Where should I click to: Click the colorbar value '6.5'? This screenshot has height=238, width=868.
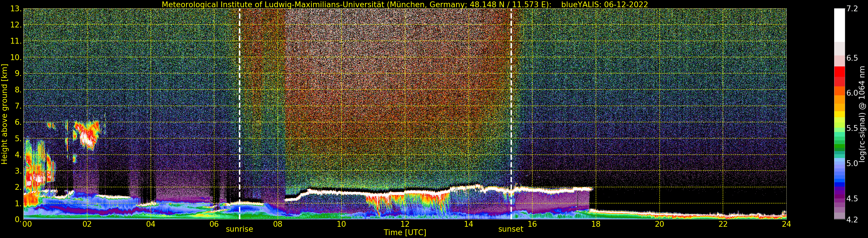[852, 58]
